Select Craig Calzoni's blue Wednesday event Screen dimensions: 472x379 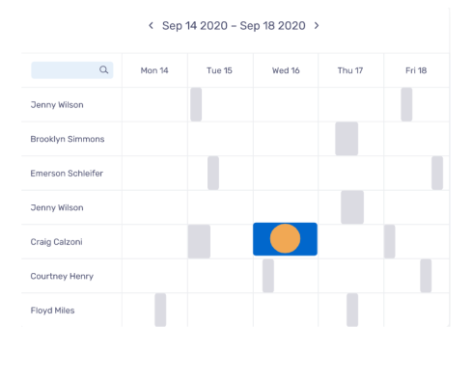tap(285, 239)
